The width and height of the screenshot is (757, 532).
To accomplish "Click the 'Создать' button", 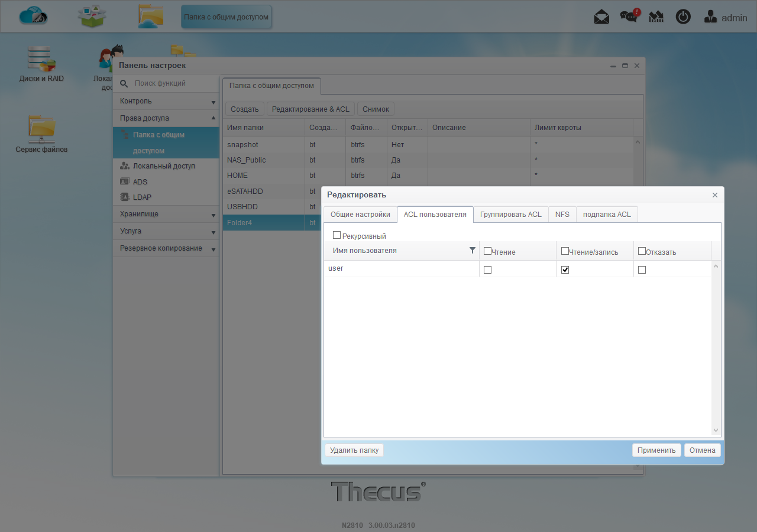I will (245, 109).
